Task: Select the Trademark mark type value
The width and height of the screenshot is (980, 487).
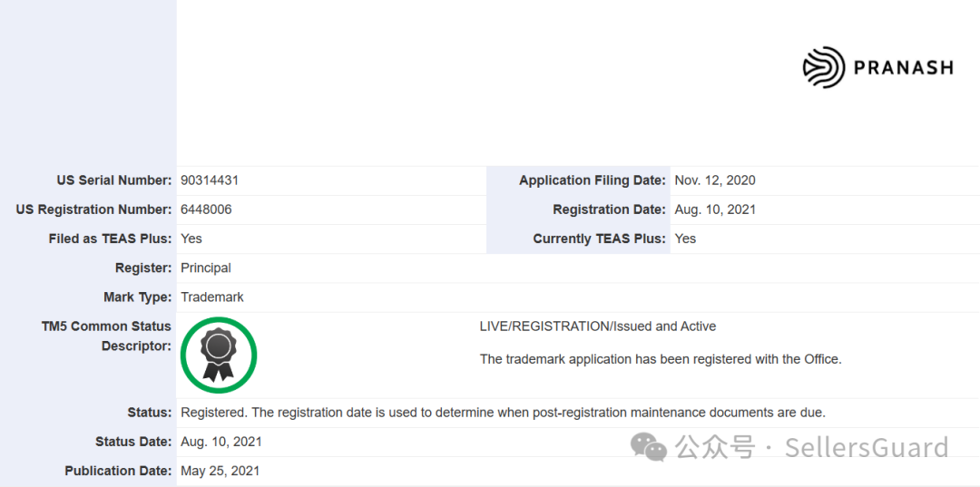Action: pos(212,297)
